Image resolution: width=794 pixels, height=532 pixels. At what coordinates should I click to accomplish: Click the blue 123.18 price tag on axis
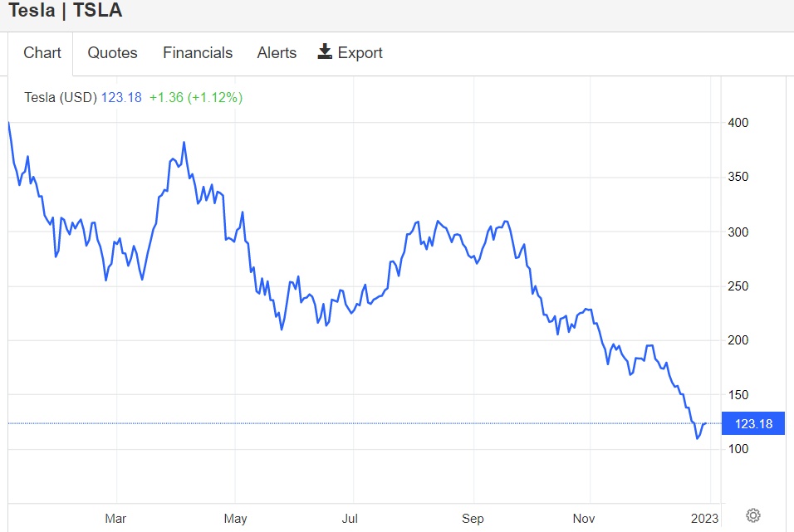[x=753, y=424]
